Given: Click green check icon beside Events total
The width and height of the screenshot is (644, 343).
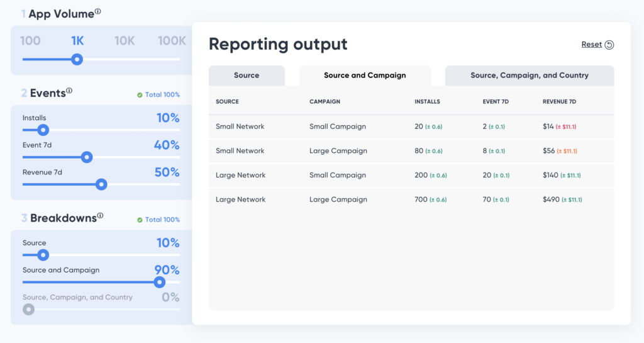Looking at the screenshot, I should coord(140,95).
